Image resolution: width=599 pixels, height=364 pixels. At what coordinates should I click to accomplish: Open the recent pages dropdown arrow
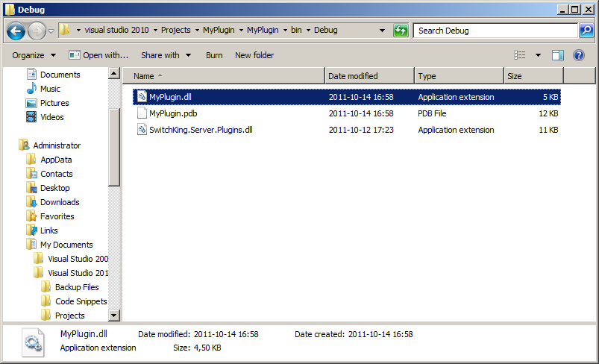click(51, 31)
